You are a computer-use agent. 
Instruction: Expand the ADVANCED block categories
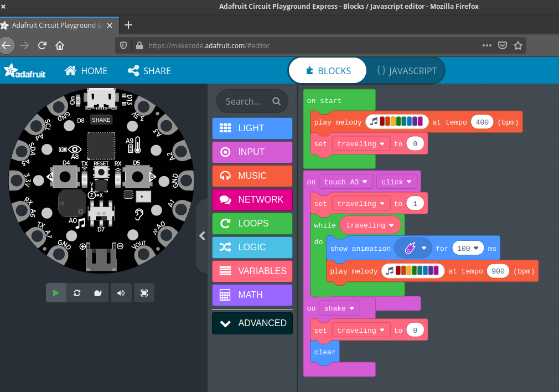[252, 323]
